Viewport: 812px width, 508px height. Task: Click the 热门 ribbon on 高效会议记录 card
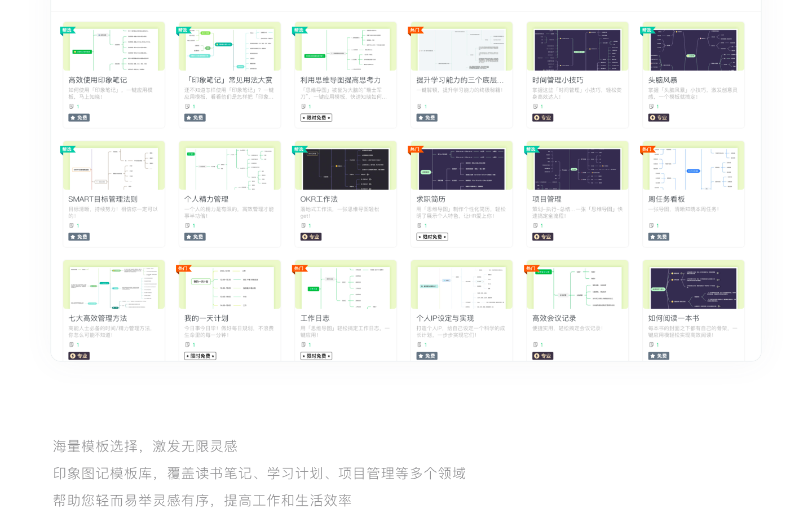coord(531,269)
